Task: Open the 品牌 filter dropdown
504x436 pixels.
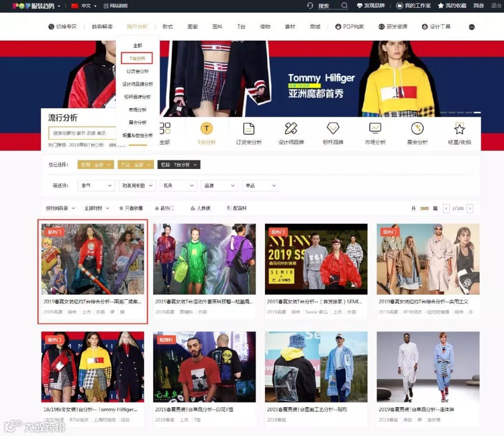Action: pos(219,185)
